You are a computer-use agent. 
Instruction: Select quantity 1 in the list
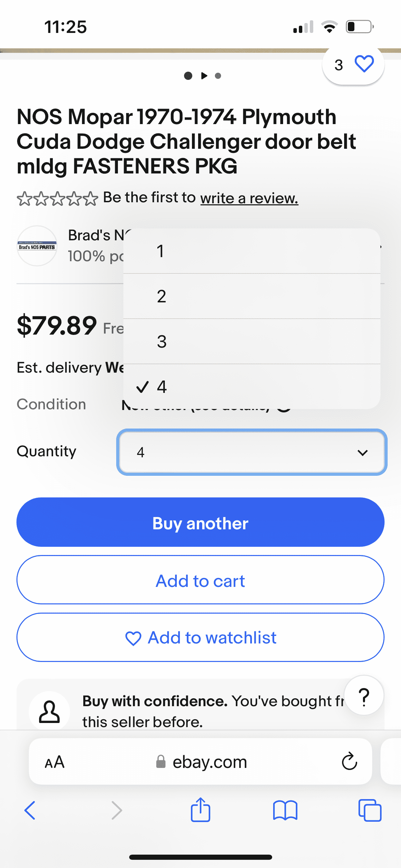tap(252, 251)
